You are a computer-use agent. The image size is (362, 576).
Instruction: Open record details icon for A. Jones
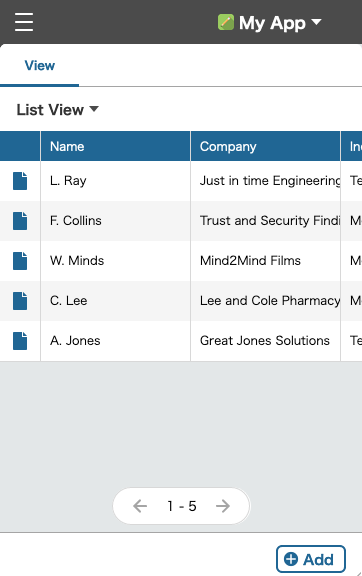[x=20, y=341]
